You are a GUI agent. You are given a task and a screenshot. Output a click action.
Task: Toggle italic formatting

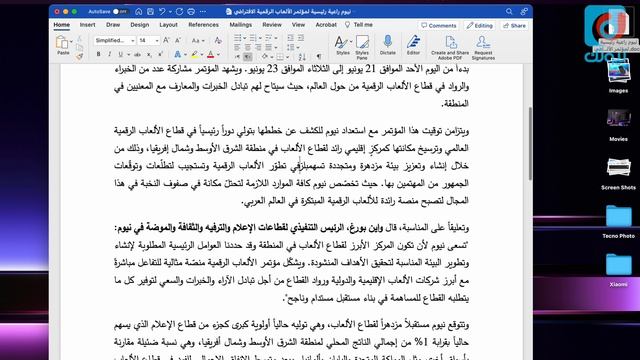point(109,54)
